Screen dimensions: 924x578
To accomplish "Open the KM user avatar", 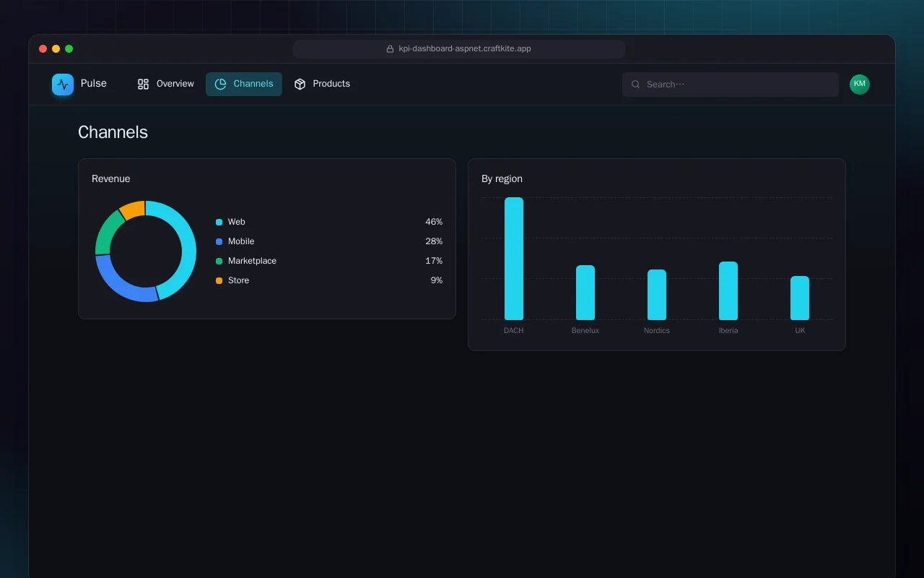I will 860,85.
